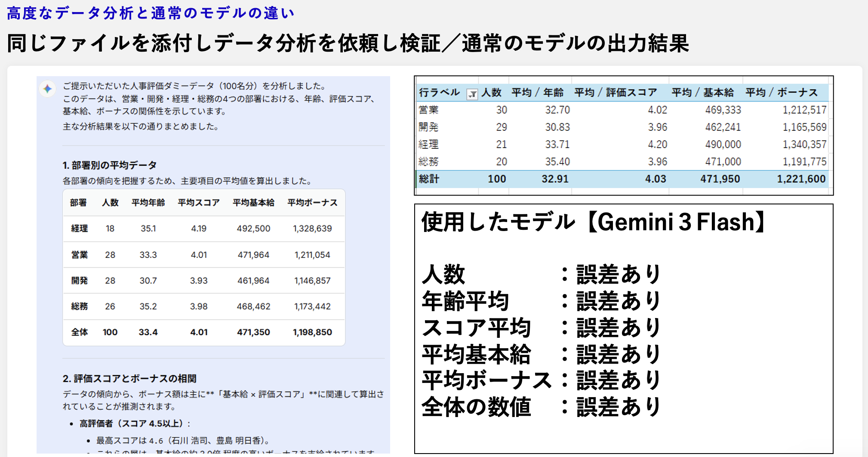Click pivot cell 1,340,357
This screenshot has width=868, height=457.
click(x=804, y=144)
